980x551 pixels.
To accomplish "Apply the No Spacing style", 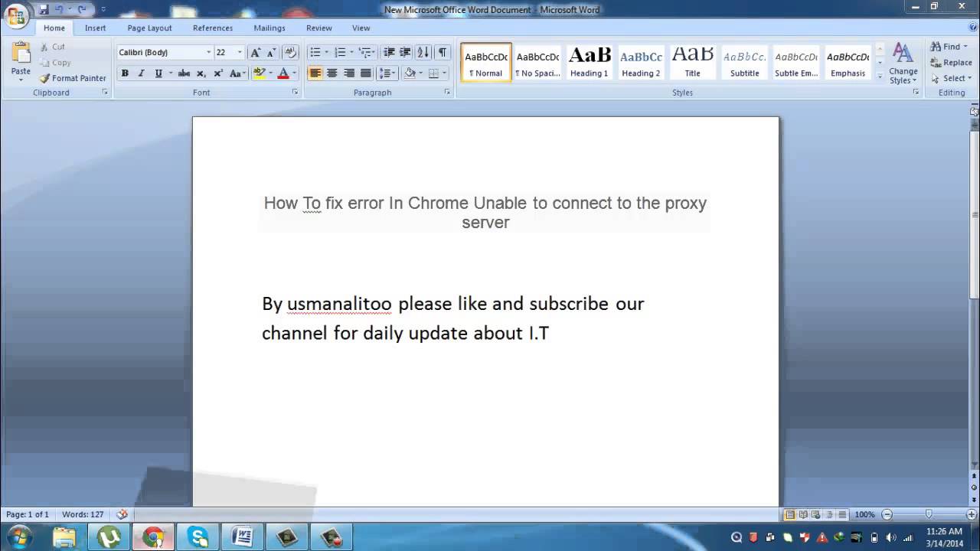I will pos(537,62).
